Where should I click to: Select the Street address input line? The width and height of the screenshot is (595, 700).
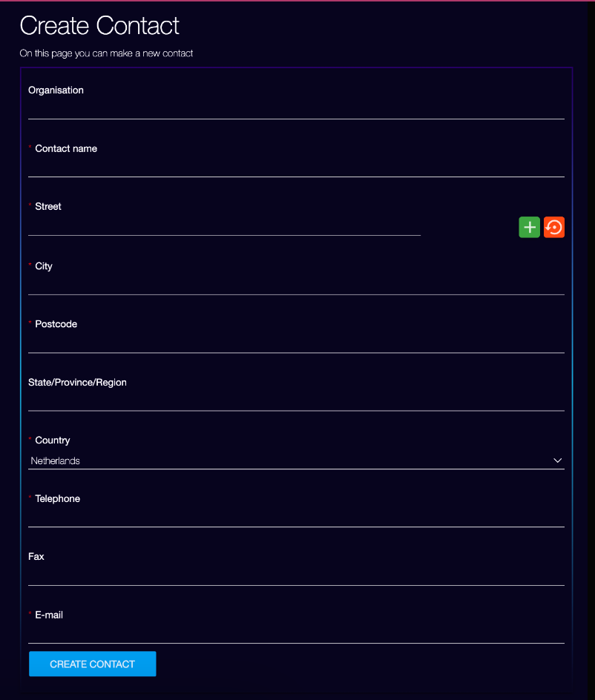[x=224, y=226]
